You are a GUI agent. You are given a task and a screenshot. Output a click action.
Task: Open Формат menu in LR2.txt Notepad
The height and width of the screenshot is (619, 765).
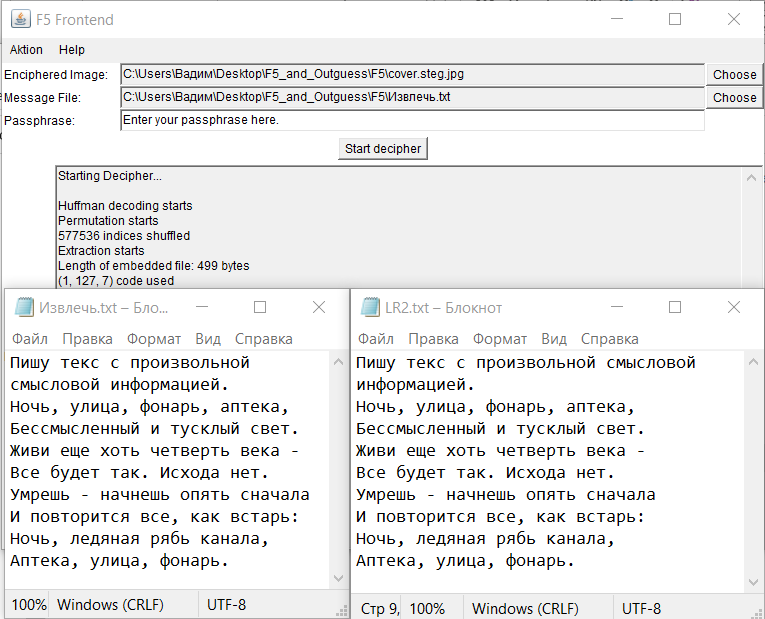tap(500, 339)
